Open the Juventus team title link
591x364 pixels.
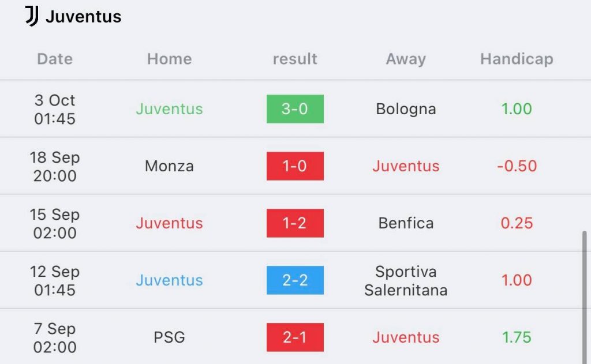point(83,17)
